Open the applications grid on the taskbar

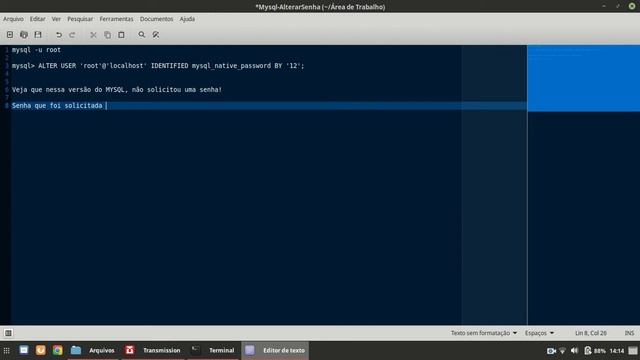click(x=7, y=351)
